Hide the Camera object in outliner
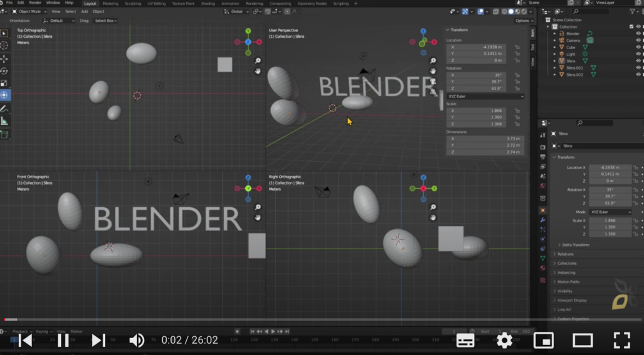Screen dimensions: 644x355 tap(638, 40)
